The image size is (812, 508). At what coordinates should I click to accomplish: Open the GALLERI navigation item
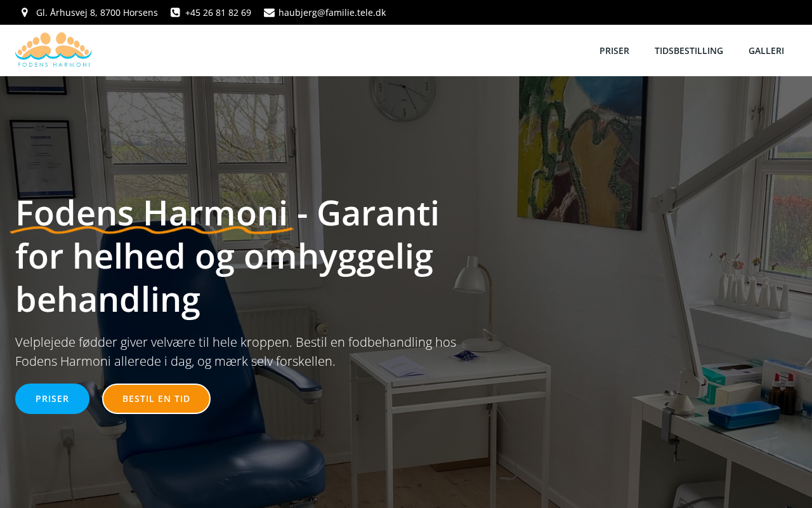pyautogui.click(x=766, y=51)
